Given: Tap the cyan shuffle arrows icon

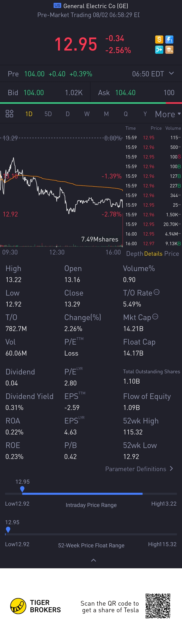Looking at the screenshot, I should [159, 50].
